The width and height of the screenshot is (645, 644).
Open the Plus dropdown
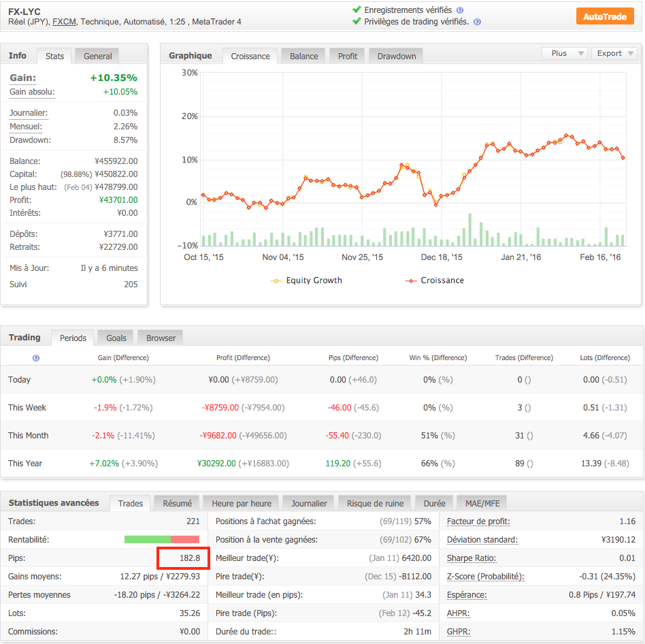(565, 53)
